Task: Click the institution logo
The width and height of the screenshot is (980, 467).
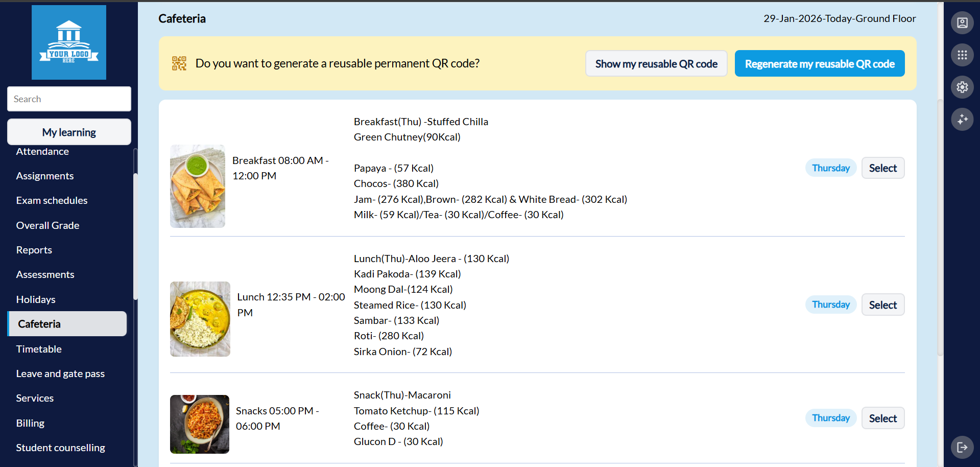Action: point(69,42)
